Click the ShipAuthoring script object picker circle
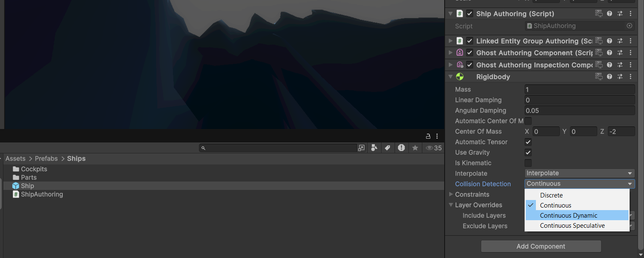 click(x=630, y=26)
